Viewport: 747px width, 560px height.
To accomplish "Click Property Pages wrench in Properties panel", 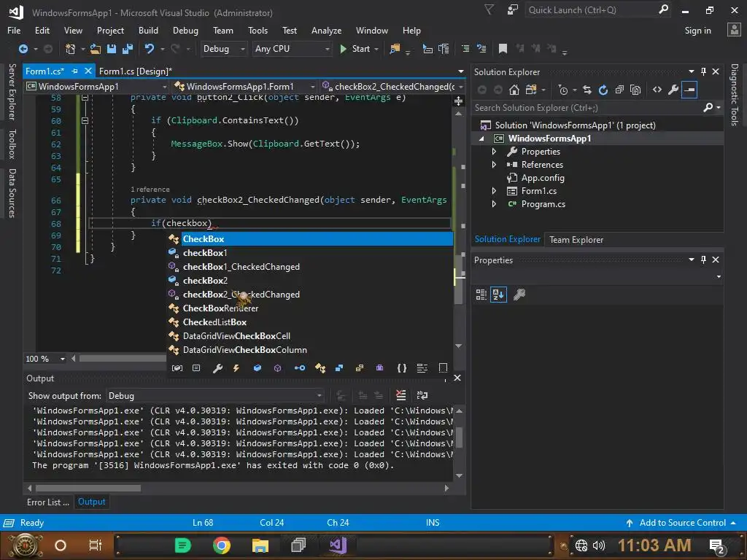I will pos(519,295).
